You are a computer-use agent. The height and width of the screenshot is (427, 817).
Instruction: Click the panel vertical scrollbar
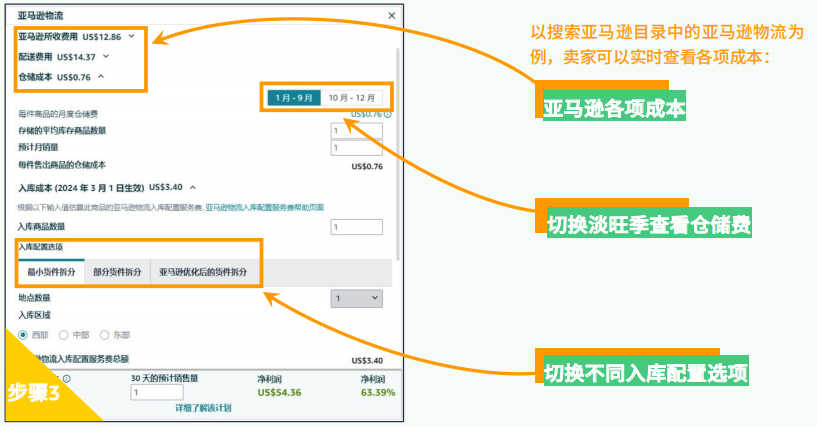(x=398, y=155)
